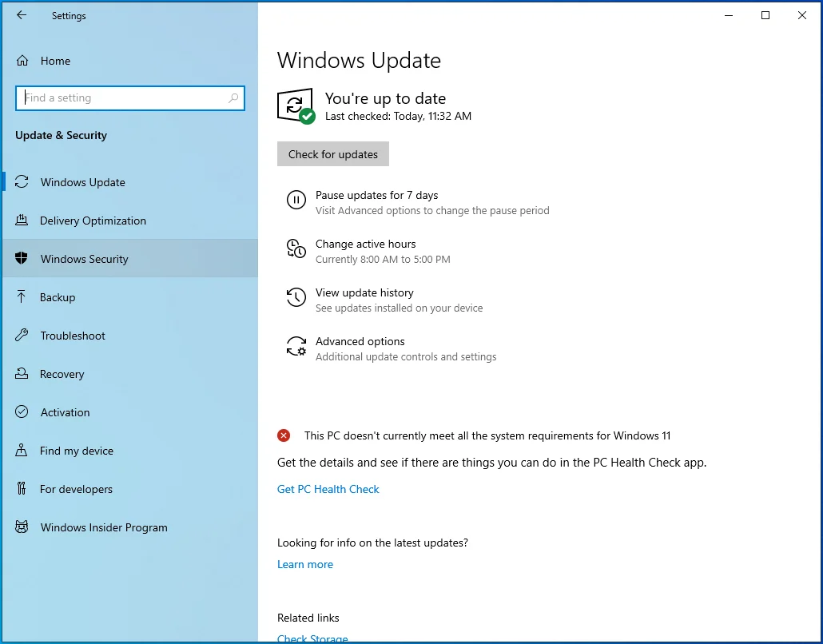Click 'Additional update controls and settings' text
Screen dimensions: 823x644
pos(406,357)
